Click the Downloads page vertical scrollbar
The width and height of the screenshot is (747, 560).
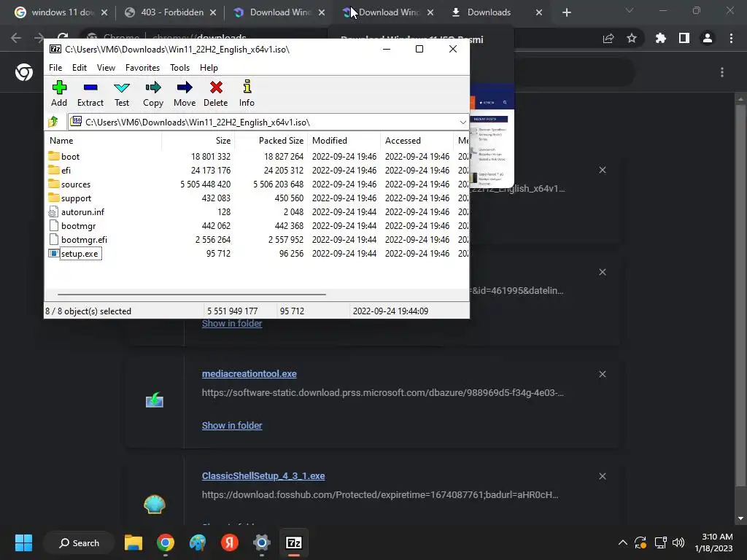740,295
